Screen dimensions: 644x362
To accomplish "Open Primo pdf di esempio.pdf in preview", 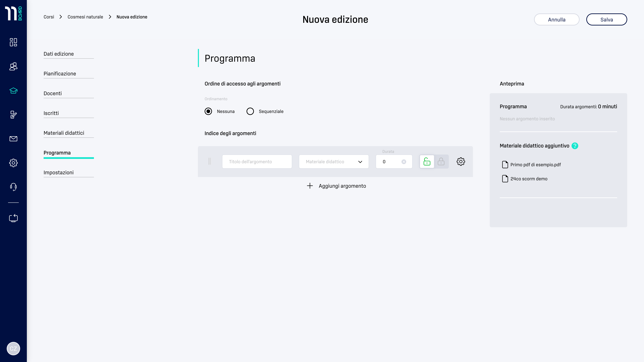I will (x=535, y=165).
